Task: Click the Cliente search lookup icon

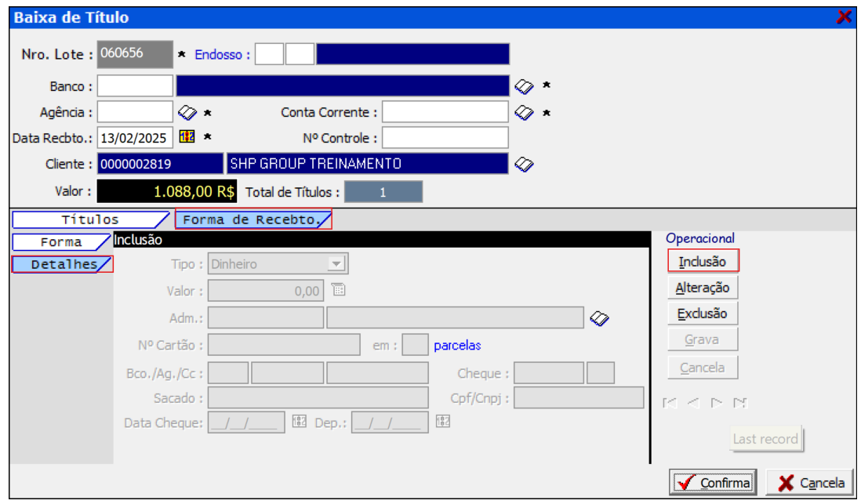Action: (523, 164)
